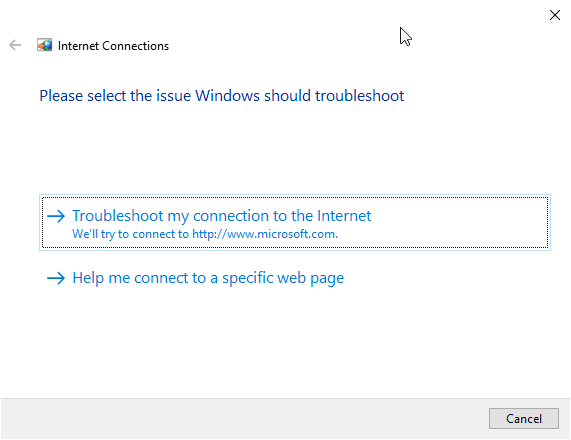
Task: Click the word troubleshoot ending the heading
Action: [x=359, y=96]
